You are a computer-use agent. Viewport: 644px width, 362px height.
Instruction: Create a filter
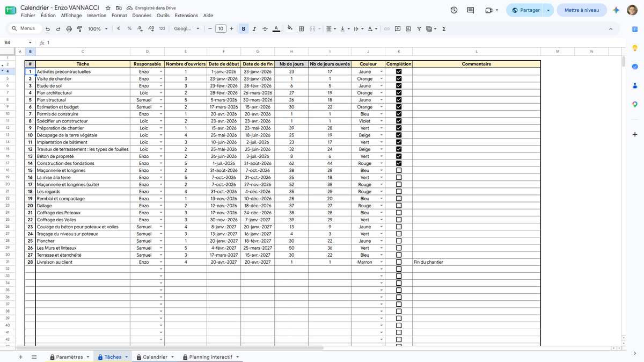point(419,29)
